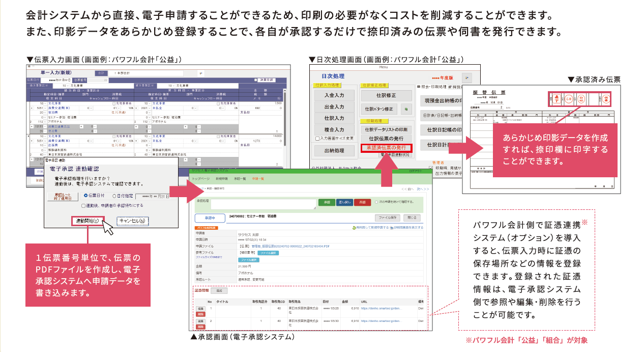
Task: Open 出納処理 in the 日次処理 menu
Action: point(334,150)
